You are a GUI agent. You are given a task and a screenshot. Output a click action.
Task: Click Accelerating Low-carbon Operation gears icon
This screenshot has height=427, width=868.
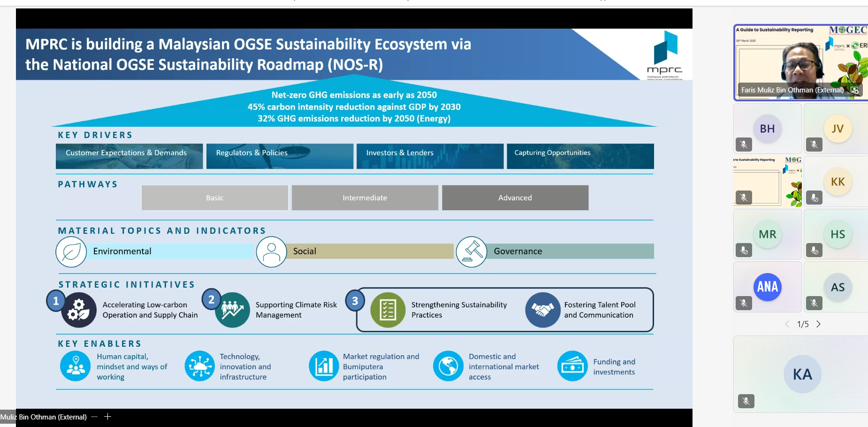tap(79, 310)
